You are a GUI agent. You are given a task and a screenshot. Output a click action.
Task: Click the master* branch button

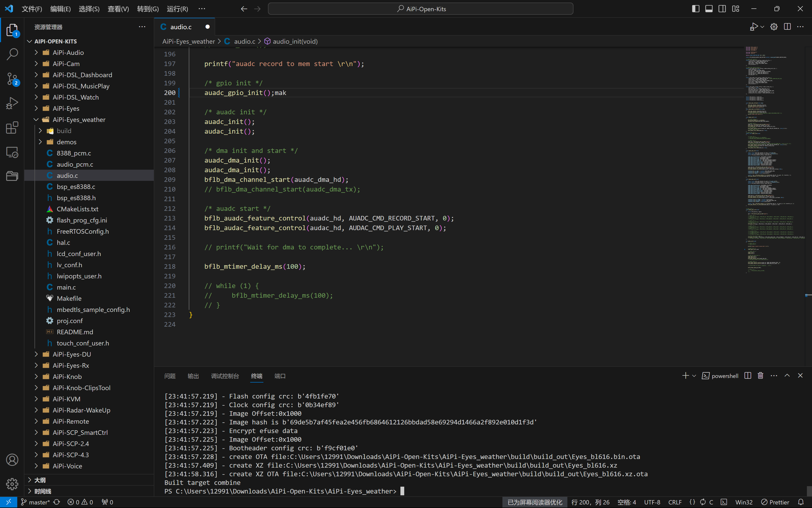click(x=35, y=502)
